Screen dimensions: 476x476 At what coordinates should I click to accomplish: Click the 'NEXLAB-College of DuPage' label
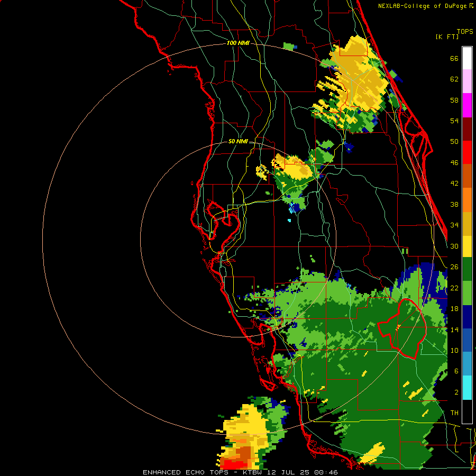point(422,6)
